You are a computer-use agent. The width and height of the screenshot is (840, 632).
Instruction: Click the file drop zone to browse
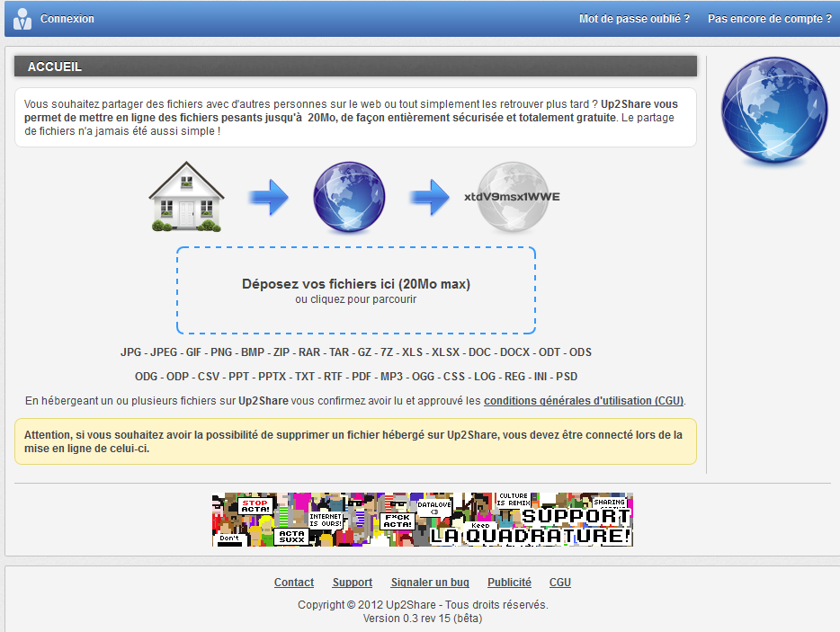pyautogui.click(x=356, y=290)
